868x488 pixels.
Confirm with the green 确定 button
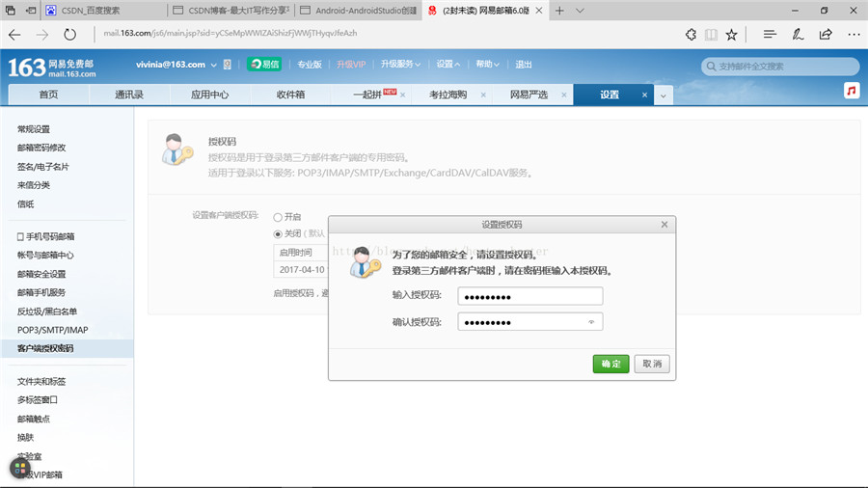click(610, 364)
